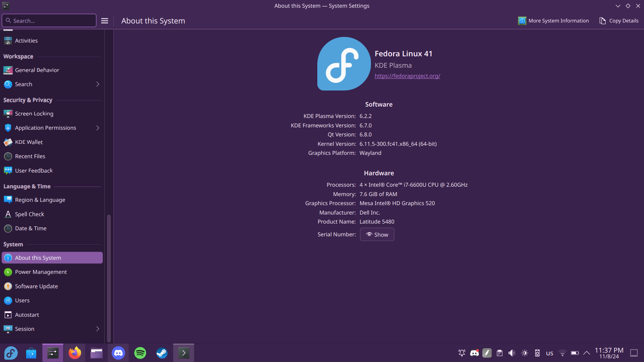Image resolution: width=644 pixels, height=362 pixels.
Task: Click the us keyboard layout indicator
Action: point(549,353)
